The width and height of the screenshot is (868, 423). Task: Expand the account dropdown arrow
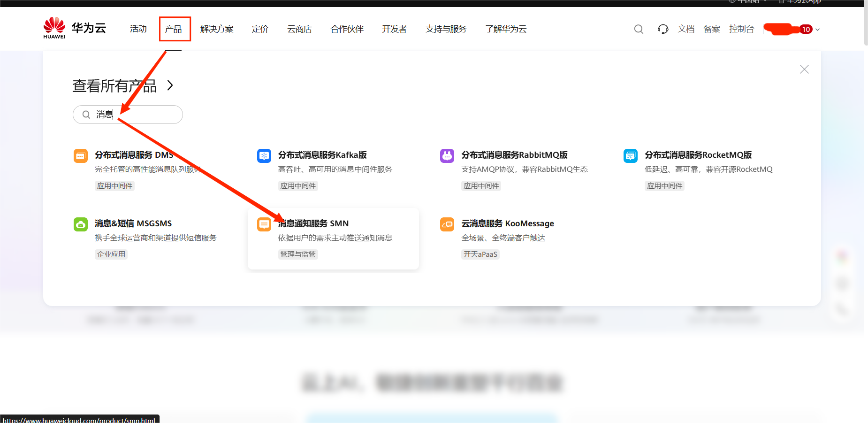click(817, 30)
